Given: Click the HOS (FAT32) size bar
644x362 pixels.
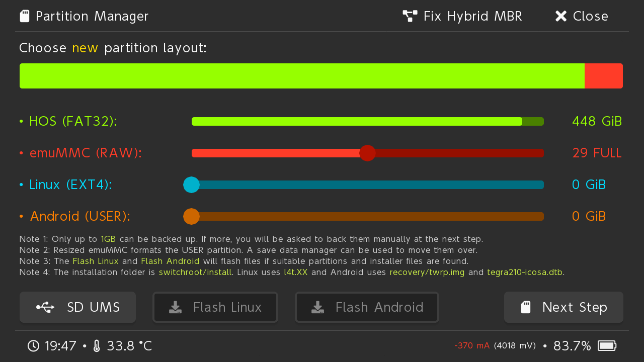Looking at the screenshot, I should [x=368, y=121].
